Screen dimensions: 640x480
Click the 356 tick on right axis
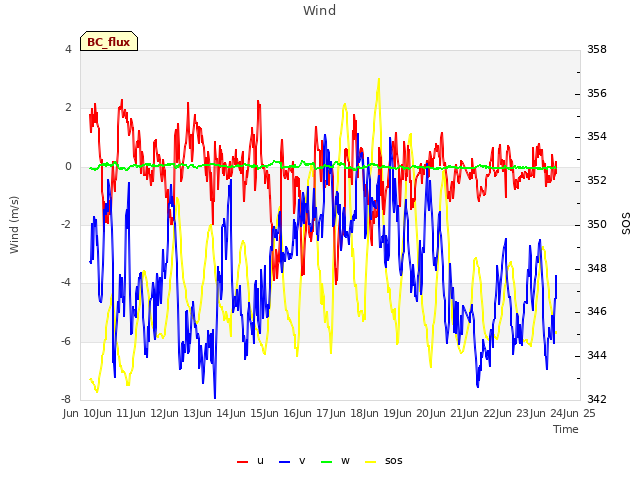pyautogui.click(x=597, y=93)
